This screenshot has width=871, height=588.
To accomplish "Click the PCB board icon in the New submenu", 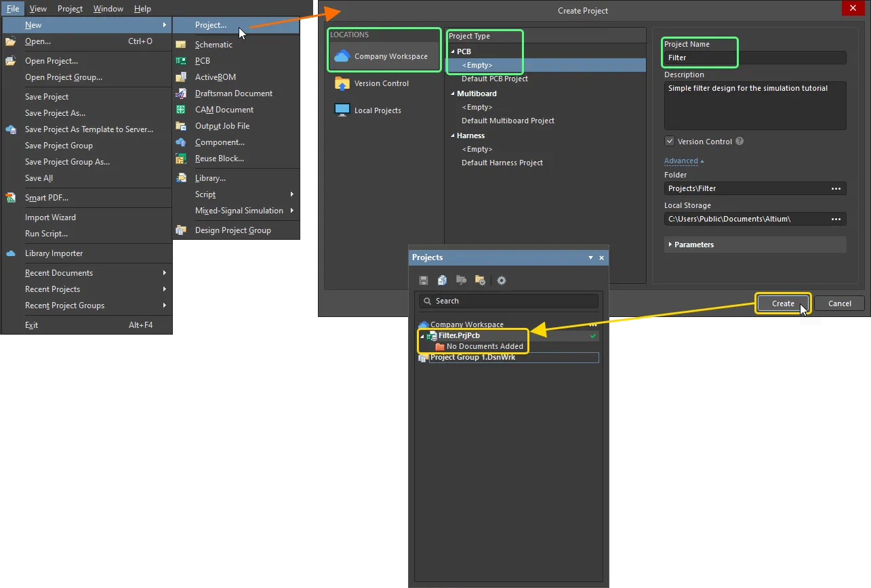I will click(x=181, y=61).
